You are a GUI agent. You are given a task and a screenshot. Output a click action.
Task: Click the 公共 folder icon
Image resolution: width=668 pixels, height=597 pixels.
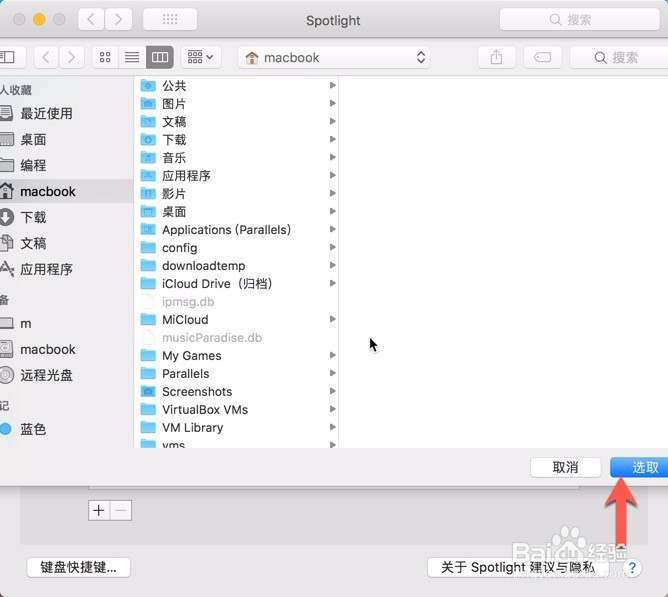click(148, 86)
